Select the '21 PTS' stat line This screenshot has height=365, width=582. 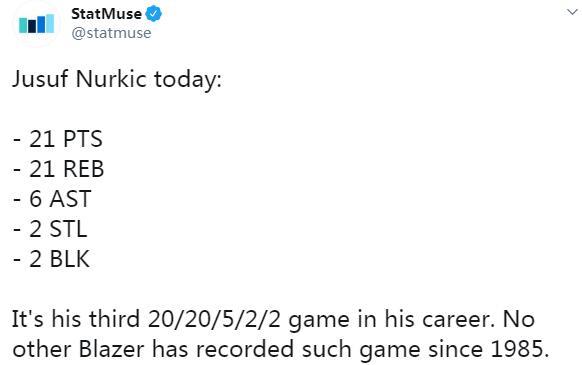click(x=58, y=139)
